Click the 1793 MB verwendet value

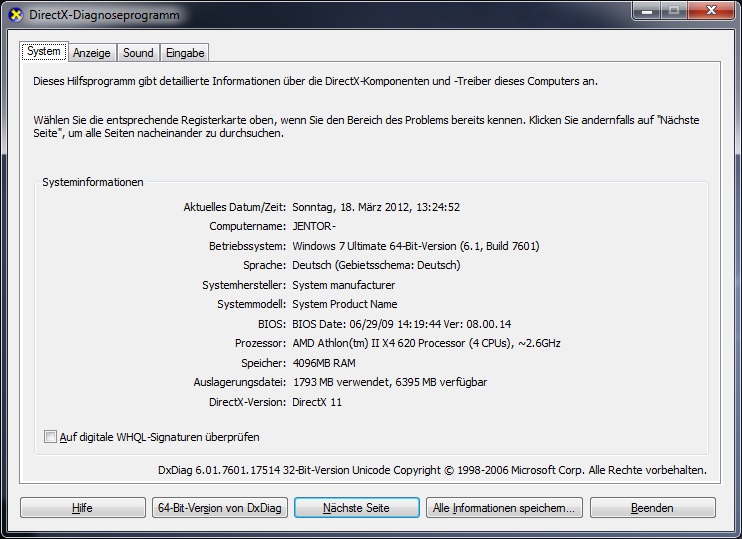click(x=390, y=382)
